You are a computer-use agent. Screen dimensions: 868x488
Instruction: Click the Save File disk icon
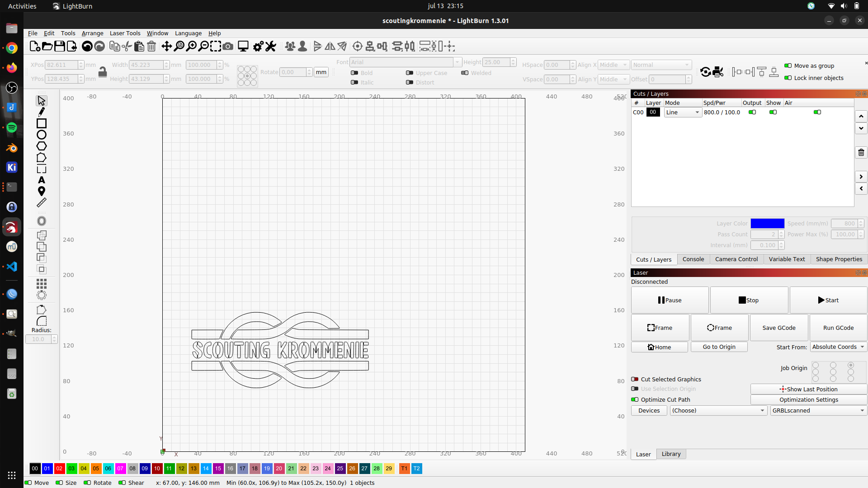tap(59, 46)
